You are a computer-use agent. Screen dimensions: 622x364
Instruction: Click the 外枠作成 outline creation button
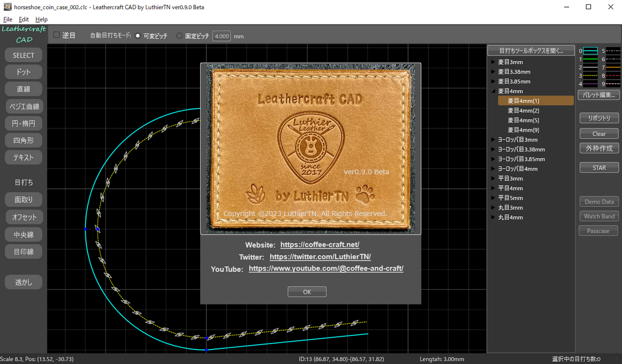(x=599, y=148)
